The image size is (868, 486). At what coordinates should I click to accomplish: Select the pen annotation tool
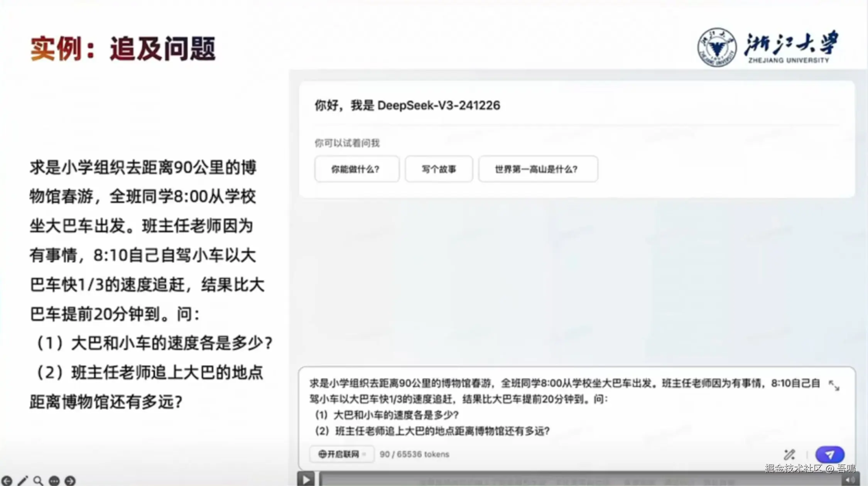22,481
